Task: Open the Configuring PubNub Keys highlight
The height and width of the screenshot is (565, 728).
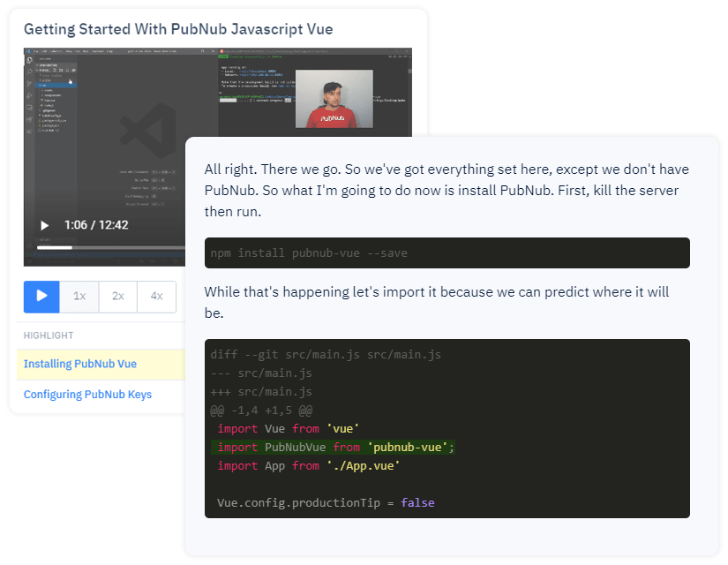Action: [87, 395]
